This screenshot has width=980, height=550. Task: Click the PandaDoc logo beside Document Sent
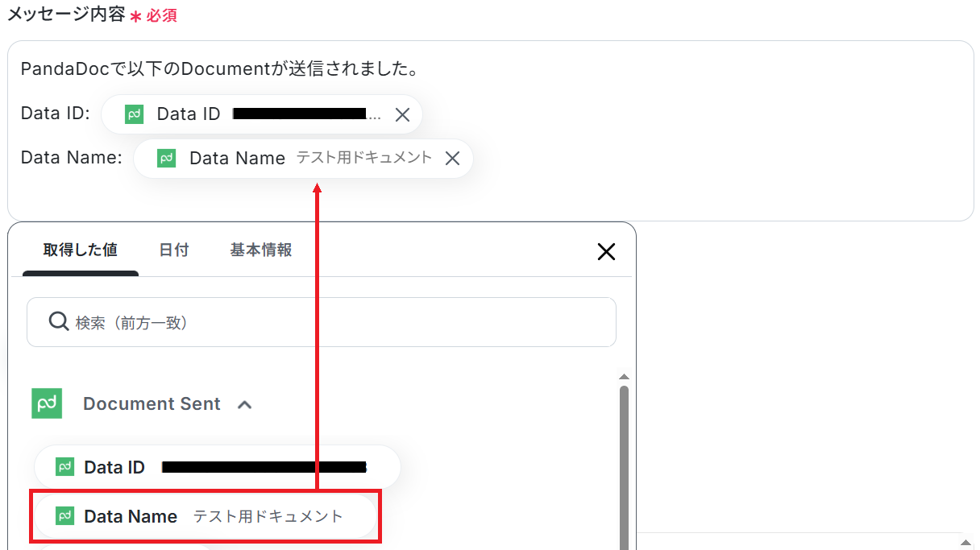[47, 403]
